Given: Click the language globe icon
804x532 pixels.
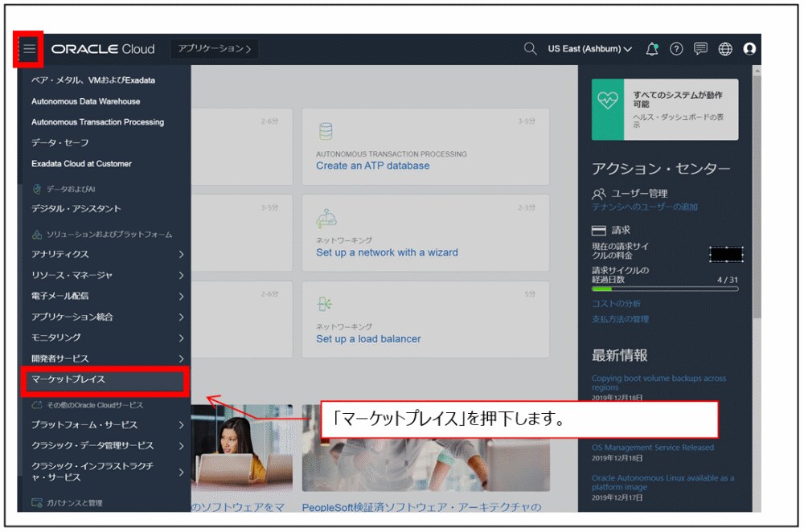Looking at the screenshot, I should (724, 49).
